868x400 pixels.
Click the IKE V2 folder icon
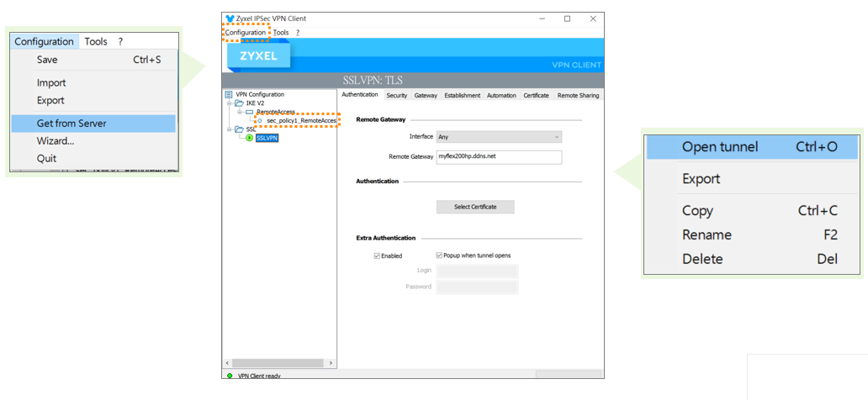pyautogui.click(x=240, y=103)
